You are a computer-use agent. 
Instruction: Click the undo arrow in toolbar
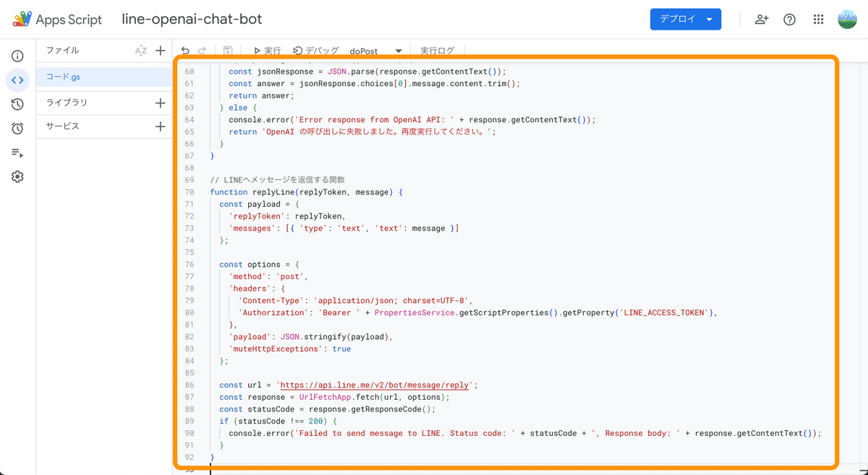point(185,51)
